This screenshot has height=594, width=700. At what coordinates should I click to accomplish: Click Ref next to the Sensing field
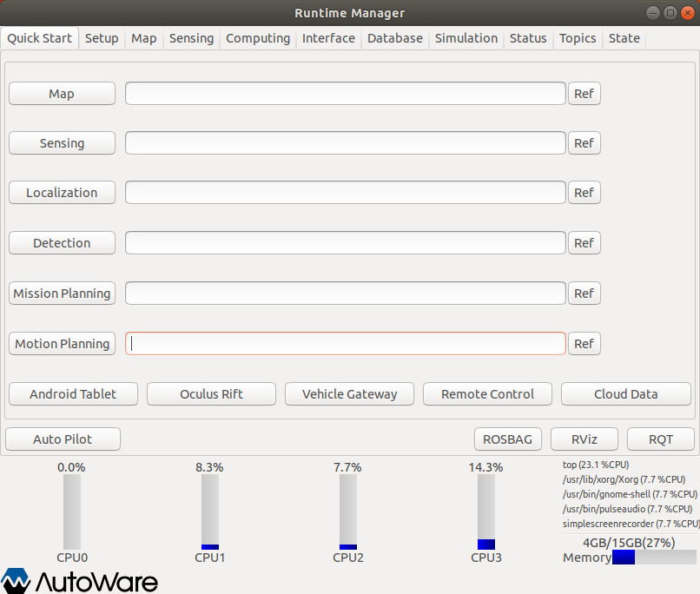tap(584, 143)
